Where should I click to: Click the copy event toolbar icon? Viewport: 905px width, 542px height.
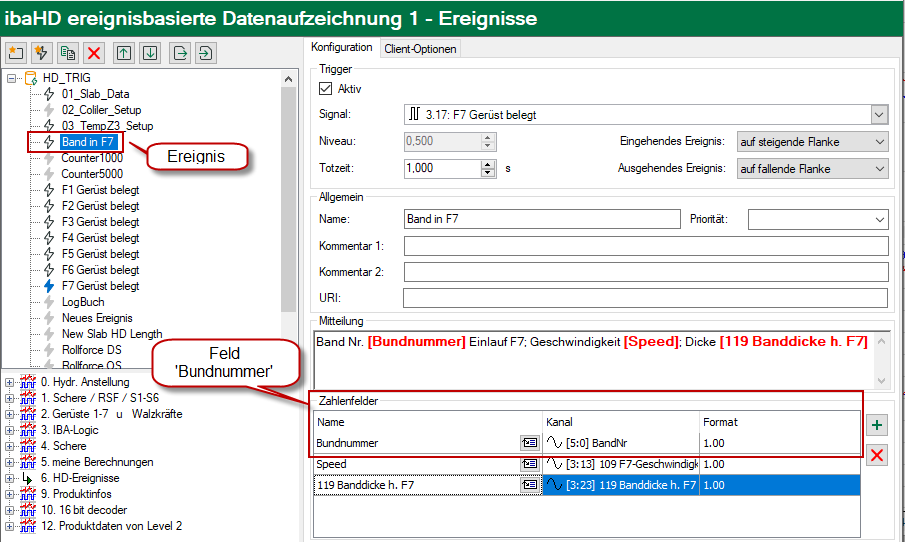[x=68, y=53]
